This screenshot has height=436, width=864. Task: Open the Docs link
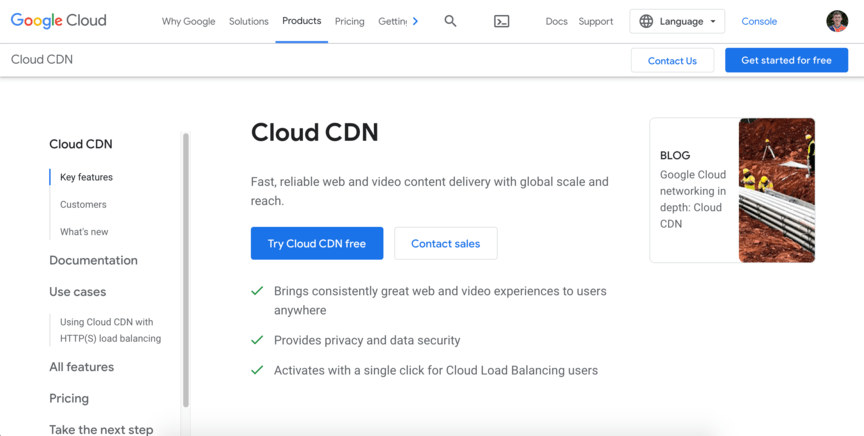pyautogui.click(x=557, y=21)
